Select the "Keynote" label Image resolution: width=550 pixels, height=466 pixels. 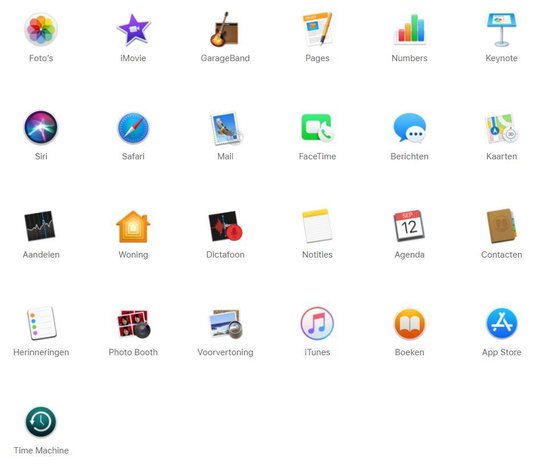(502, 58)
